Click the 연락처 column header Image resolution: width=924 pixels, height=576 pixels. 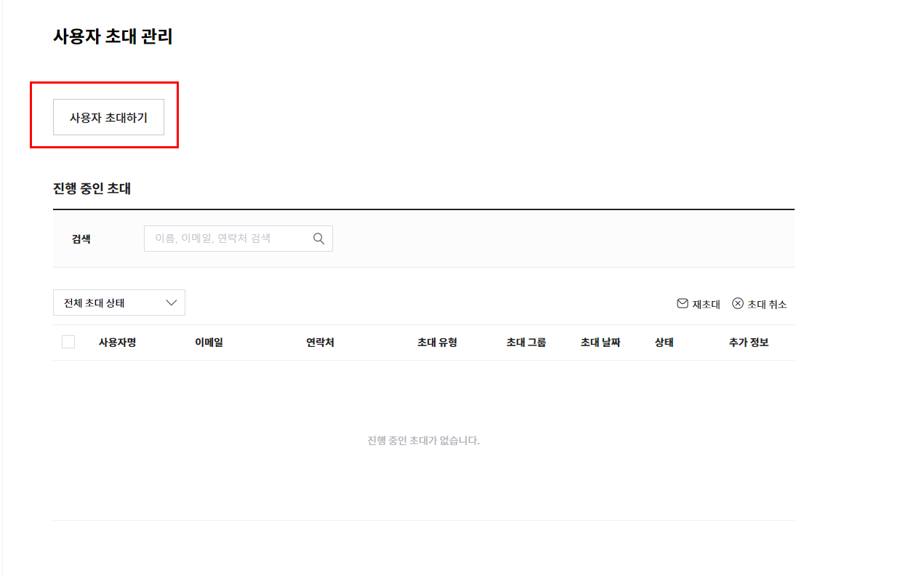320,343
